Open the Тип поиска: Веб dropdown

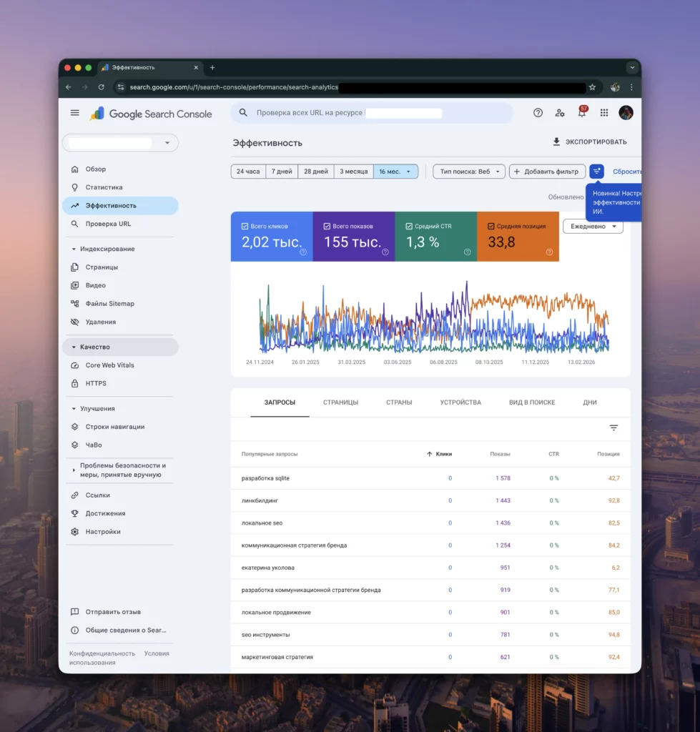coord(469,172)
